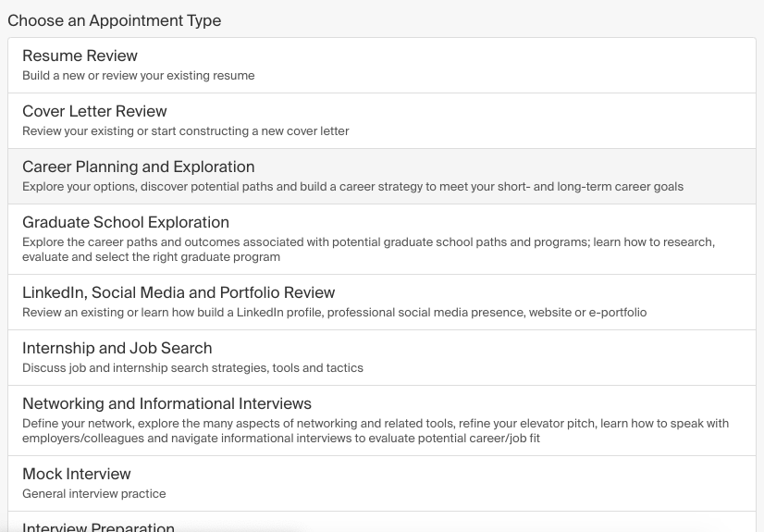
Task: Choose Cover Letter Review appointment
Action: pyautogui.click(x=381, y=121)
